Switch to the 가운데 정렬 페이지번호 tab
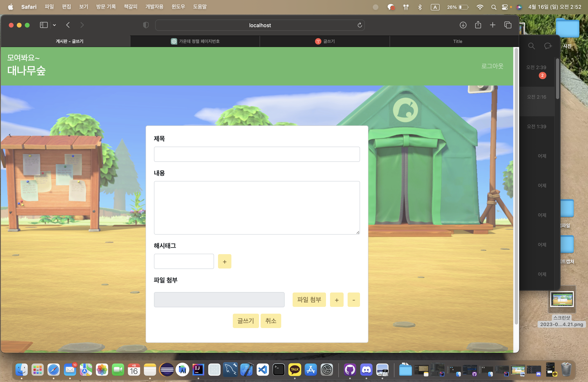The width and height of the screenshot is (588, 382). click(195, 41)
